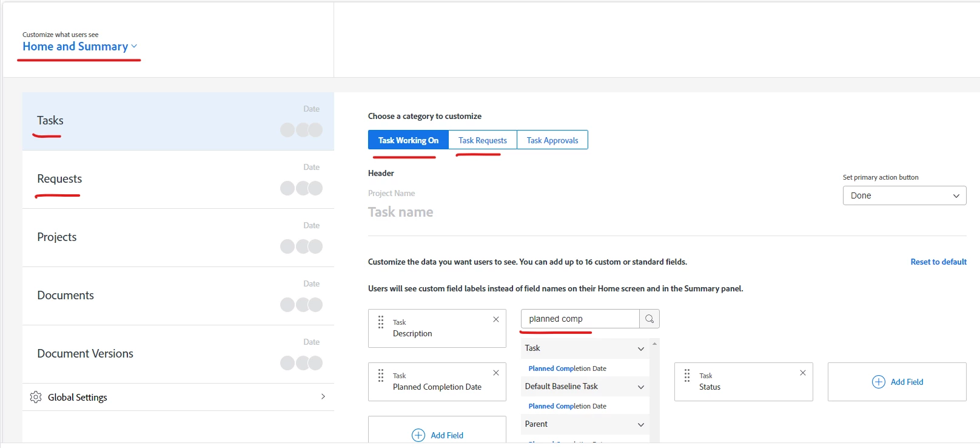Collapse the Task group in results

tap(641, 348)
